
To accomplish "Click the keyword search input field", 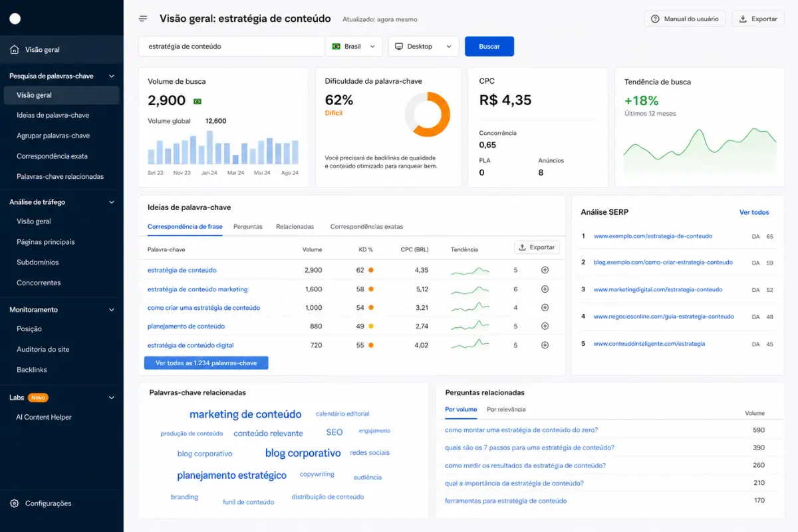I will tap(231, 47).
